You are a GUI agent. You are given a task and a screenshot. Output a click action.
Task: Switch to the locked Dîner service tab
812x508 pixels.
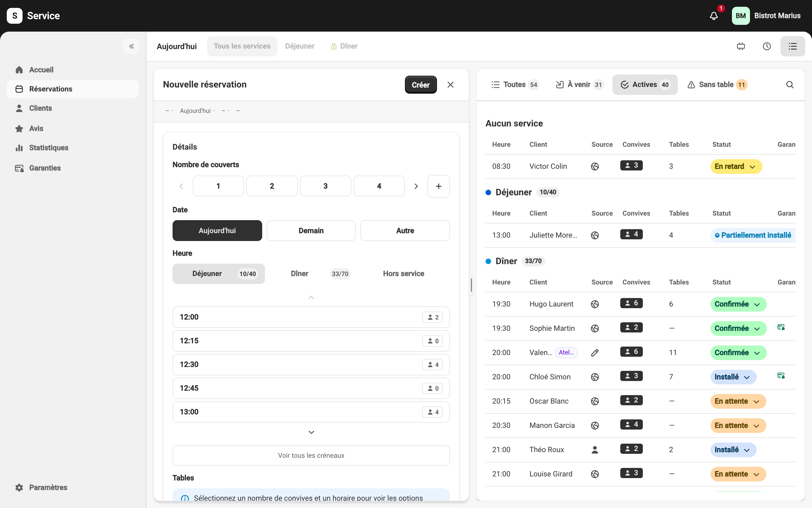click(344, 46)
